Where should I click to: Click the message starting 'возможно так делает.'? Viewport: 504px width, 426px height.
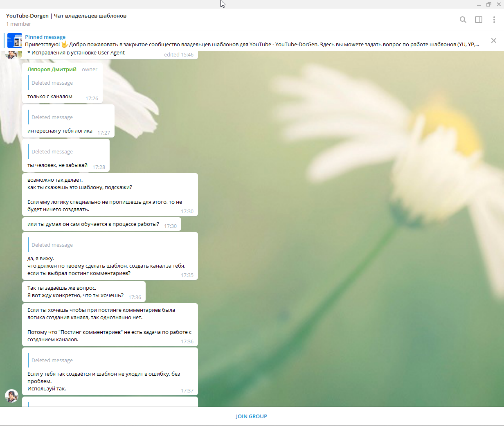click(110, 194)
